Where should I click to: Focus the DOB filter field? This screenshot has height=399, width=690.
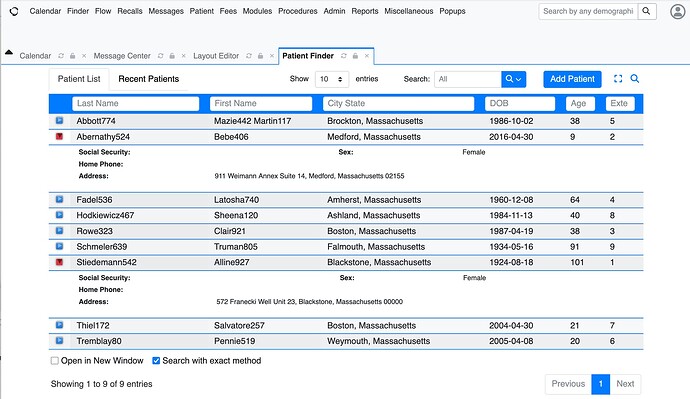click(520, 103)
